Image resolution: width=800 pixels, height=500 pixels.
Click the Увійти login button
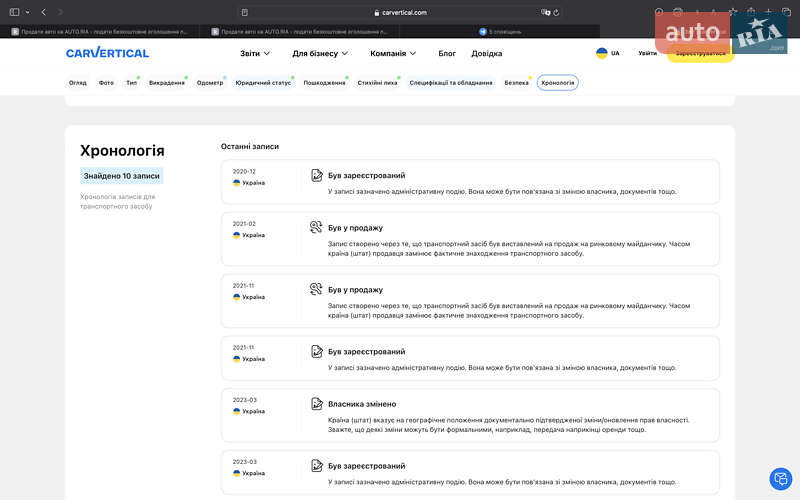648,53
